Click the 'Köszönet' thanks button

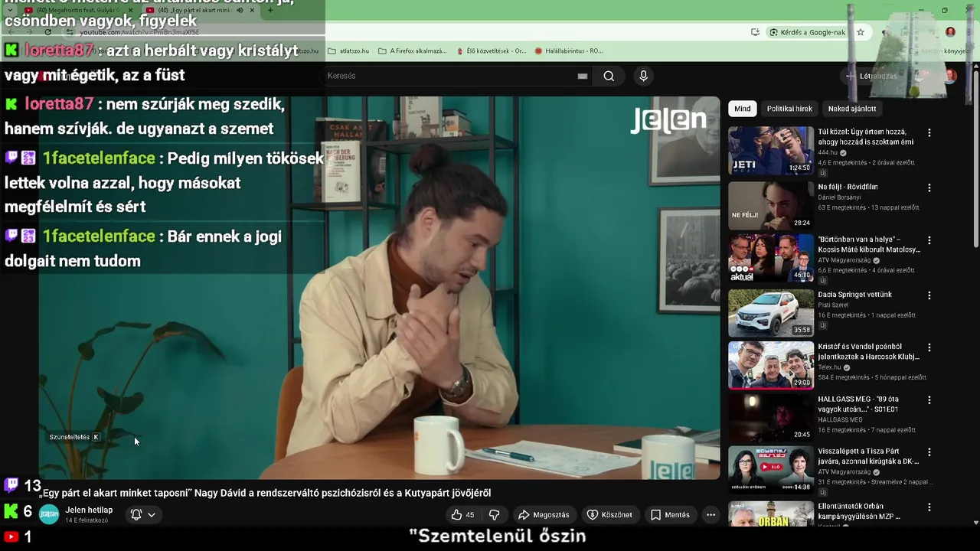[x=609, y=515]
